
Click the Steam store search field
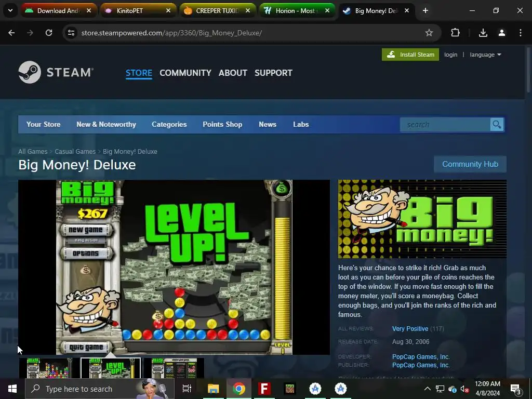tap(445, 125)
